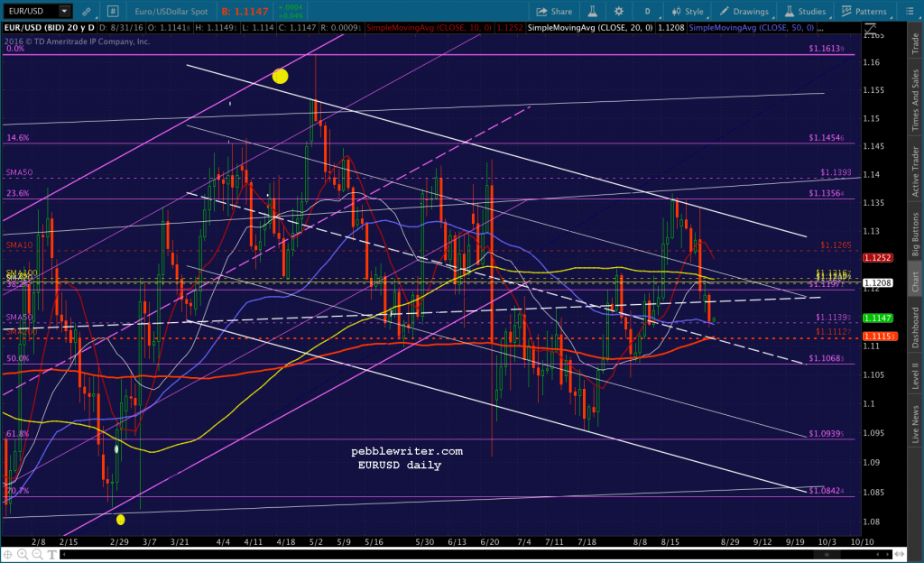The width and height of the screenshot is (924, 563).
Task: Switch to Times And Sales side tab
Action: (x=915, y=100)
